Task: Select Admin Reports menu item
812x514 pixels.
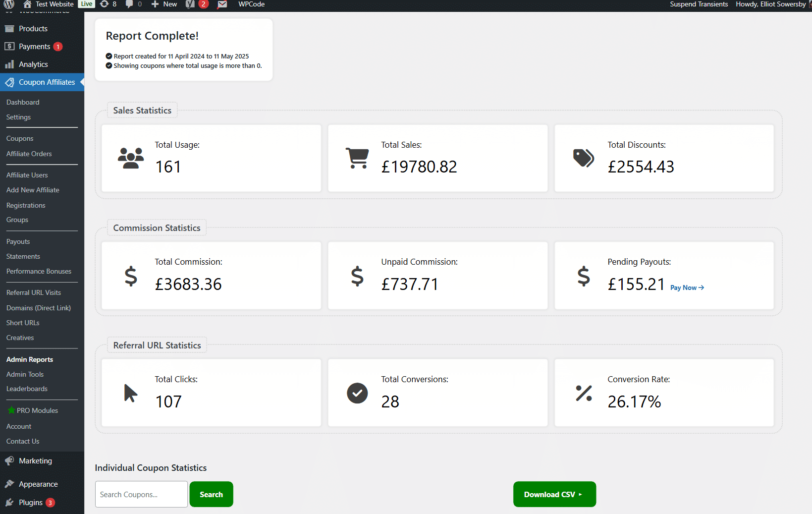Action: pos(30,359)
